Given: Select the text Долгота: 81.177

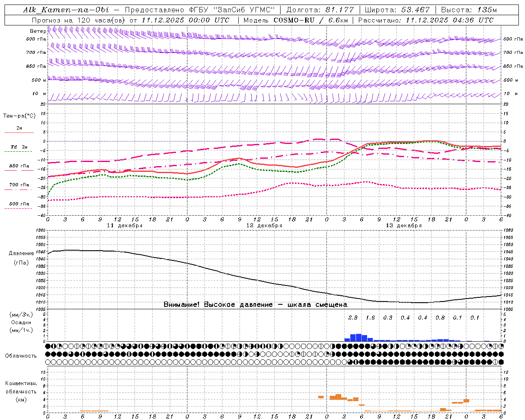Looking at the screenshot, I should (320, 10).
